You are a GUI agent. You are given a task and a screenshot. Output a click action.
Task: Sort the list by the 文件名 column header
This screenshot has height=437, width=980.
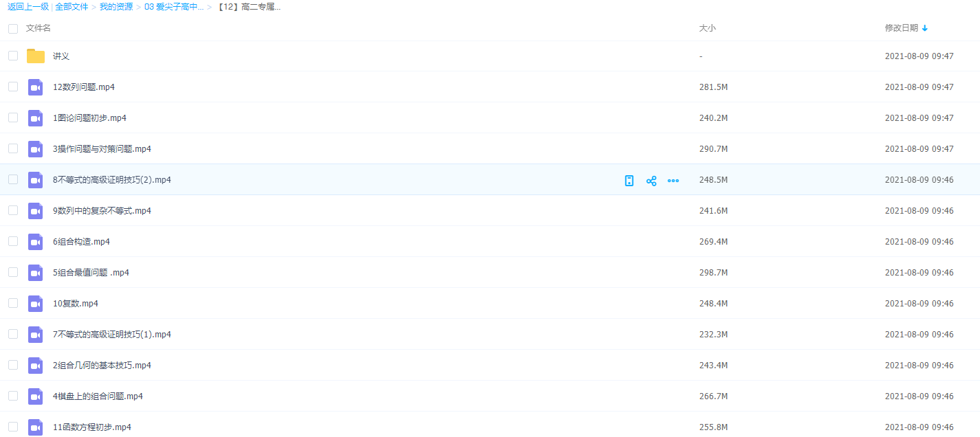pos(39,28)
